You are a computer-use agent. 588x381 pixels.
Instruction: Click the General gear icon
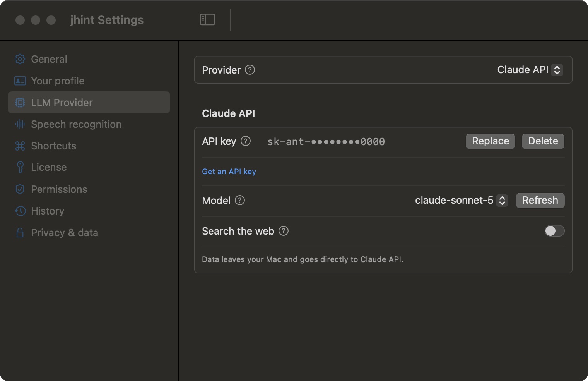click(x=20, y=59)
